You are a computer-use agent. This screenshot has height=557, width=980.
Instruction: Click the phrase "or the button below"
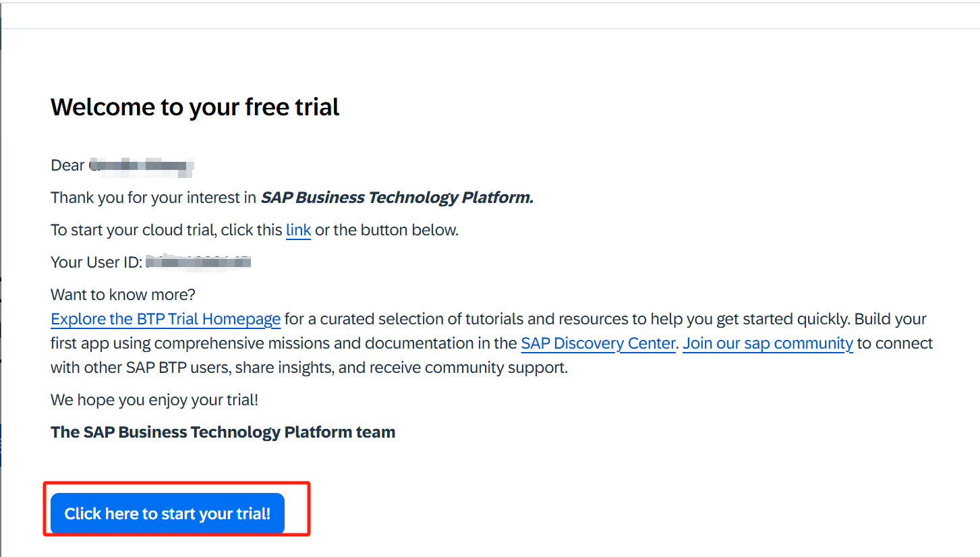point(386,230)
